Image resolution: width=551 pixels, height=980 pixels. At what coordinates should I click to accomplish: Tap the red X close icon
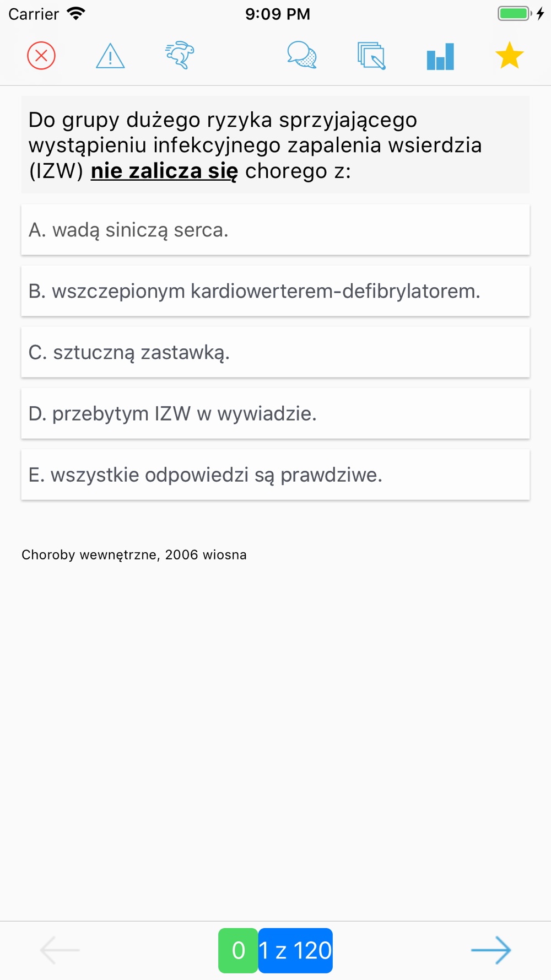[41, 56]
